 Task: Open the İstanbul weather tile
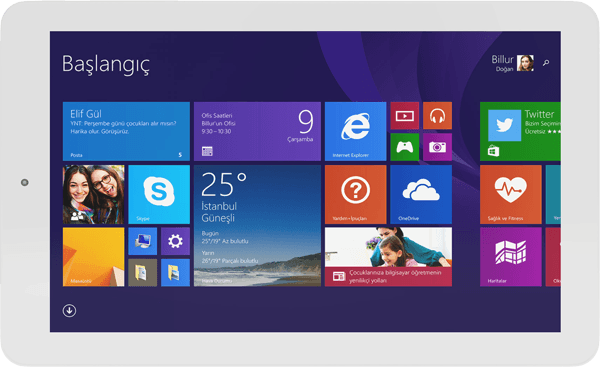point(257,226)
